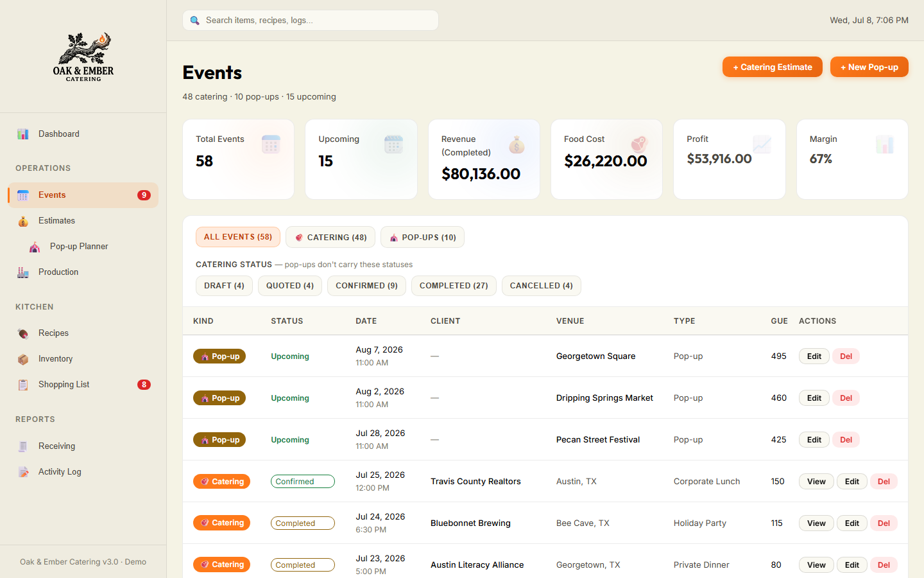924x578 pixels.
Task: Filter by Quoted (4) status
Action: tap(290, 286)
